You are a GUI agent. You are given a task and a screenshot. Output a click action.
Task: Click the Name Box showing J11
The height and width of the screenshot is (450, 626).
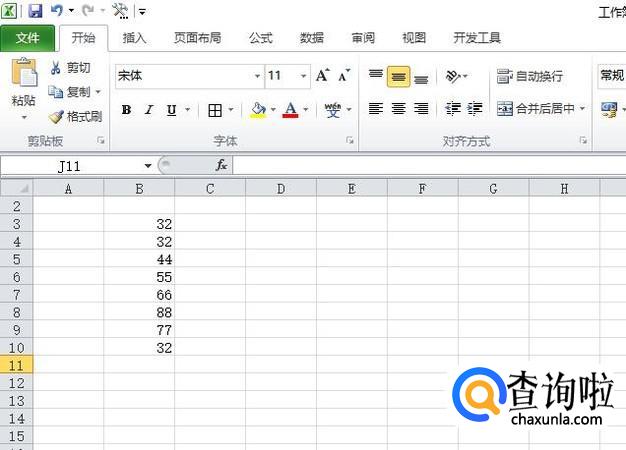[69, 166]
